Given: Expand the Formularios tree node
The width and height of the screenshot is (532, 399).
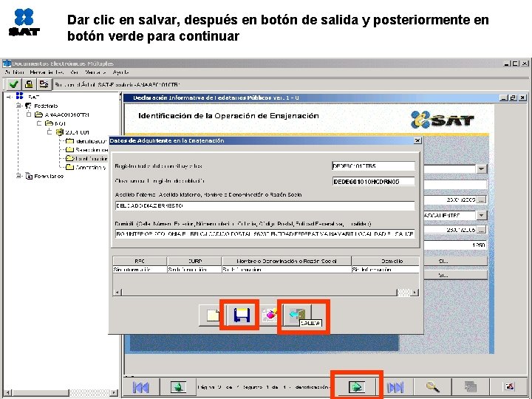Looking at the screenshot, I should 18,176.
